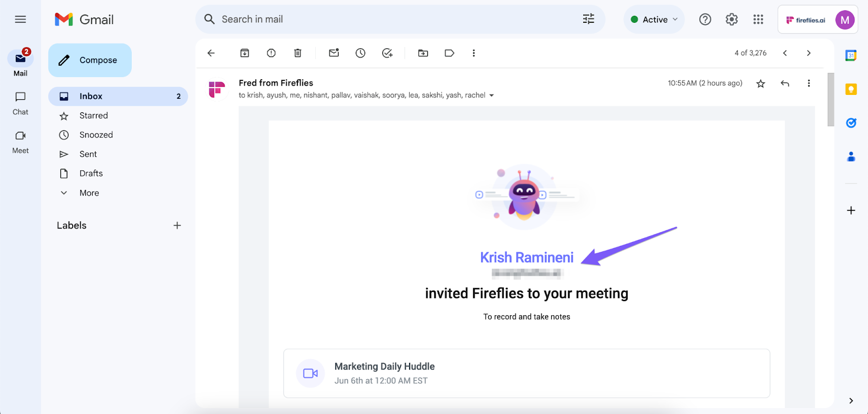Open the Marketing Daily Huddle meeting card
The width and height of the screenshot is (868, 414).
527,373
